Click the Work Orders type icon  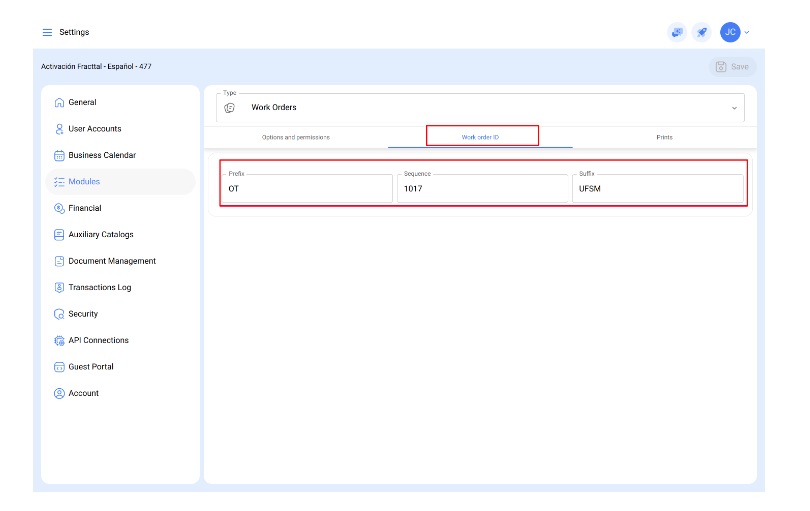pos(230,107)
